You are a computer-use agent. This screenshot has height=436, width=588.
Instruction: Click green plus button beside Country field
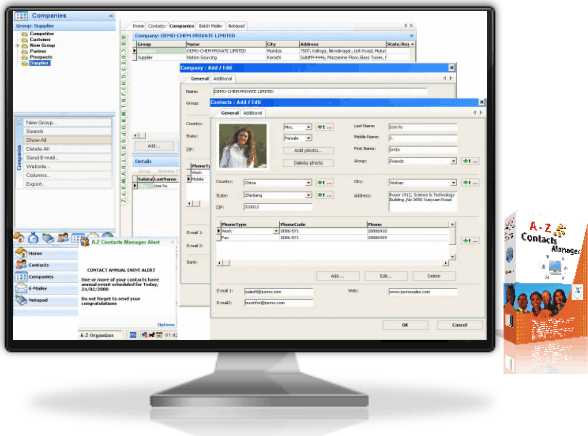click(324, 183)
